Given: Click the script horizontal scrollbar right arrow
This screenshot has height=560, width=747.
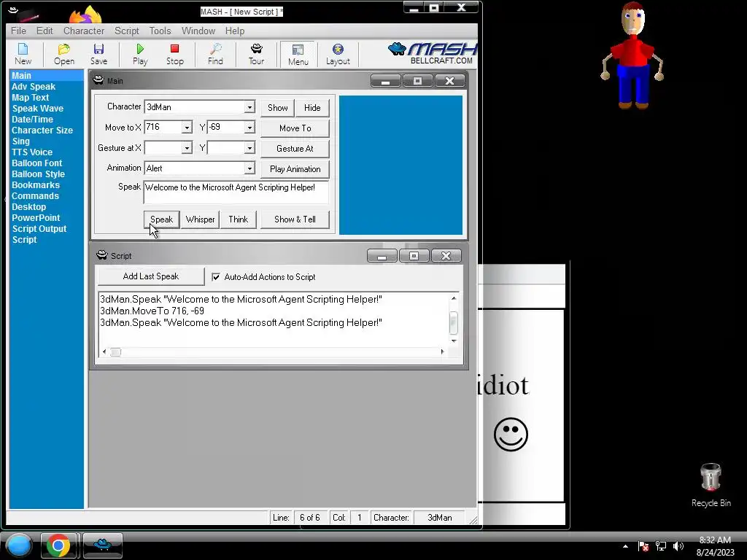Looking at the screenshot, I should 442,352.
